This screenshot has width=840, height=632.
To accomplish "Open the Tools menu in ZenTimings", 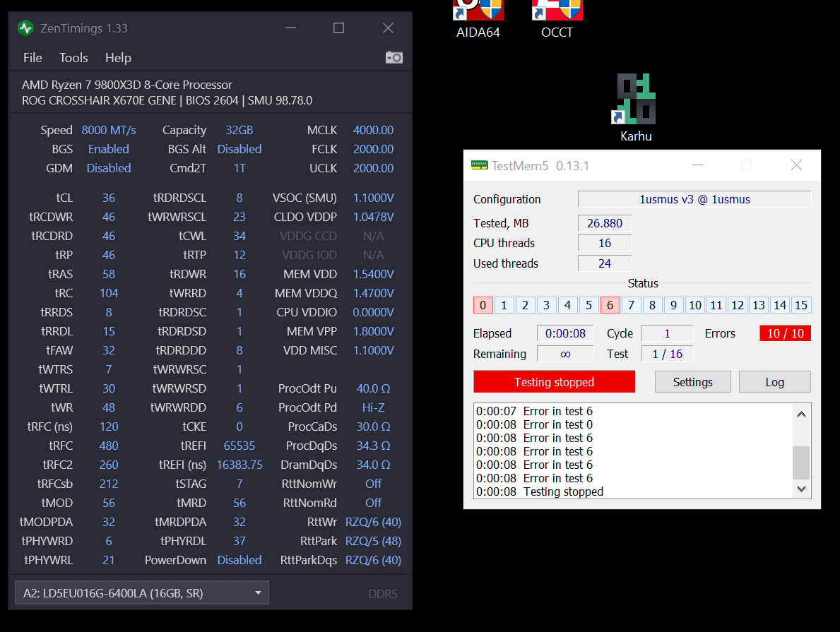I will click(73, 58).
